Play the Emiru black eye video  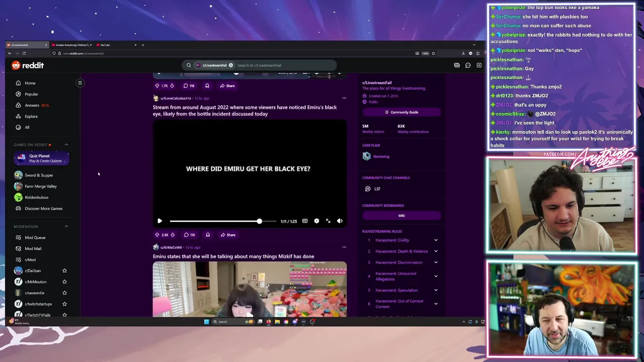point(159,221)
